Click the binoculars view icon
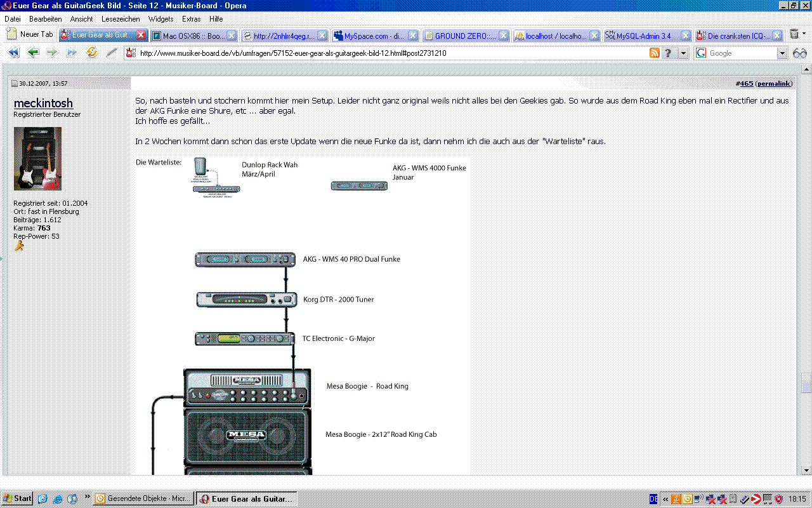The width and height of the screenshot is (812, 508). 799,53
